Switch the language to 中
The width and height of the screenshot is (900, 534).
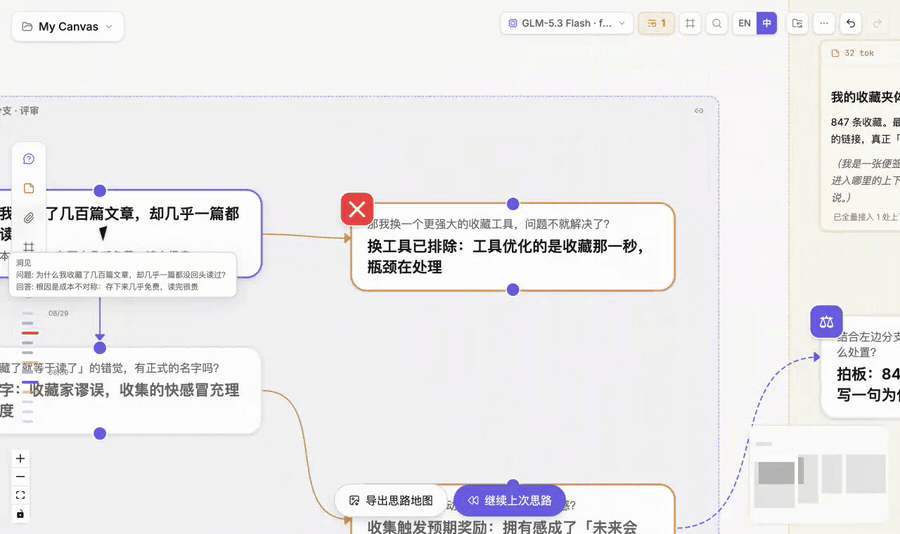coord(767,24)
